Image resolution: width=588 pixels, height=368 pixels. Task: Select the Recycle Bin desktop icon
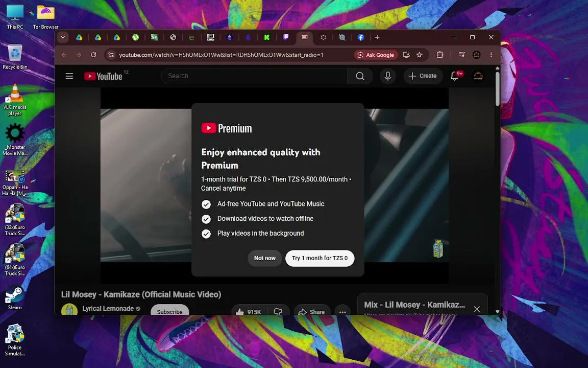coord(15,57)
